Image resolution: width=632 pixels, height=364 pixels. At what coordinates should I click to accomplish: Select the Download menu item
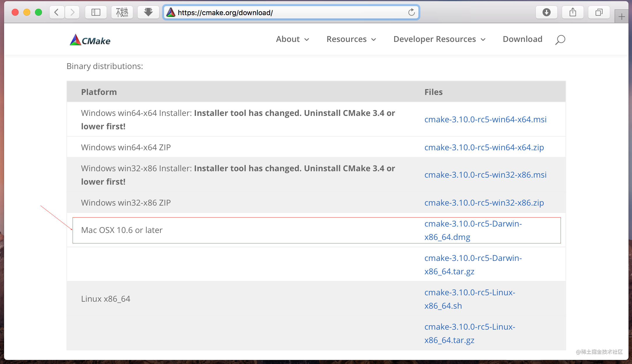coord(522,39)
